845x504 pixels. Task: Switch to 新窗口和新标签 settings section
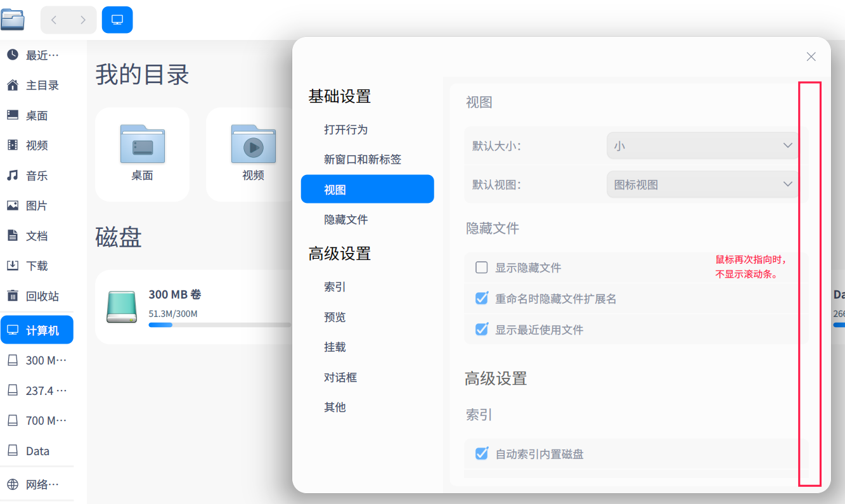click(368, 159)
